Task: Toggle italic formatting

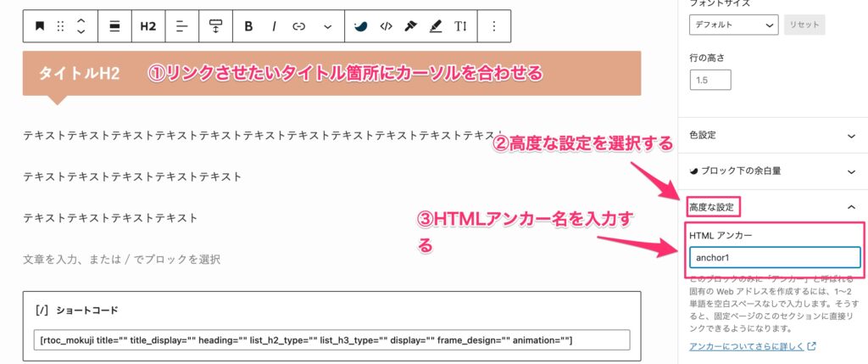Action: click(274, 26)
